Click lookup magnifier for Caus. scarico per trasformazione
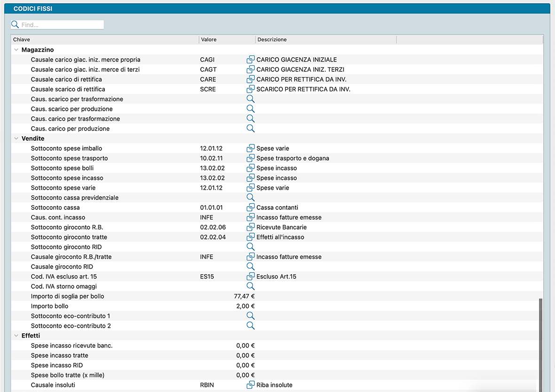555x392 pixels. [250, 99]
